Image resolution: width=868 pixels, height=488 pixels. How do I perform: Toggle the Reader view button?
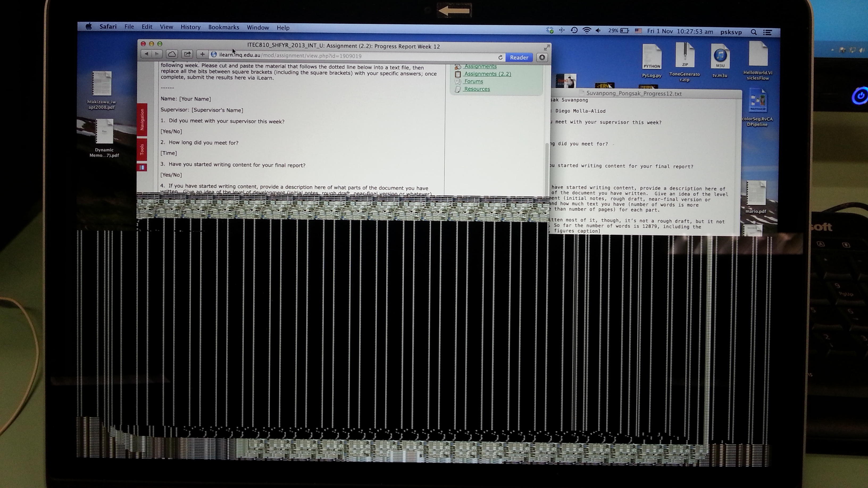(519, 58)
